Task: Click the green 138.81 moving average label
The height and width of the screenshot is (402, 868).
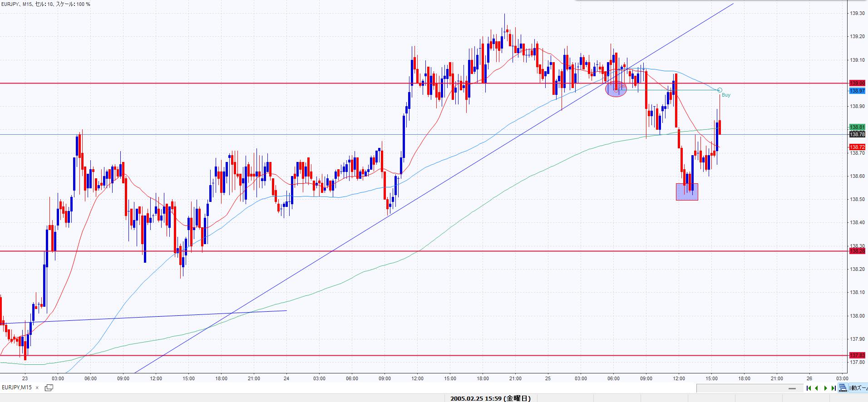Action: point(857,127)
